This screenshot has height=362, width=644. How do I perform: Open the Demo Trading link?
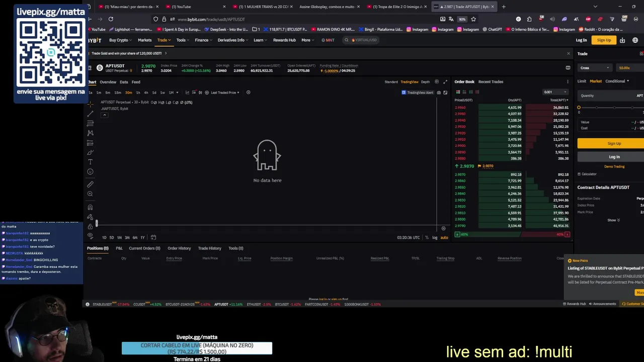click(x=614, y=166)
